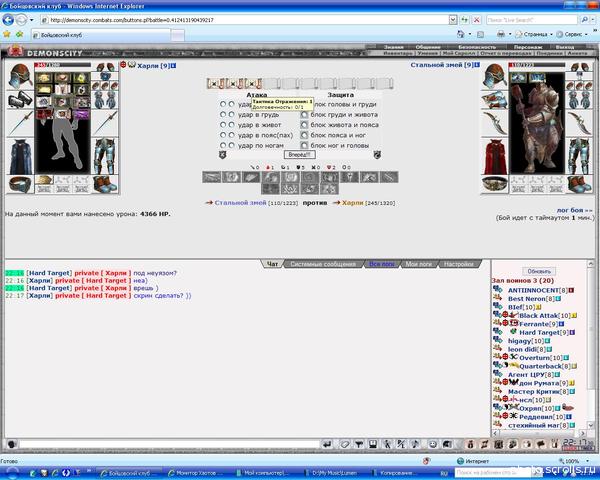Image resolution: width=600 pixels, height=480 pixels.
Task: Select first radio button for удар в живот
Action: click(223, 125)
